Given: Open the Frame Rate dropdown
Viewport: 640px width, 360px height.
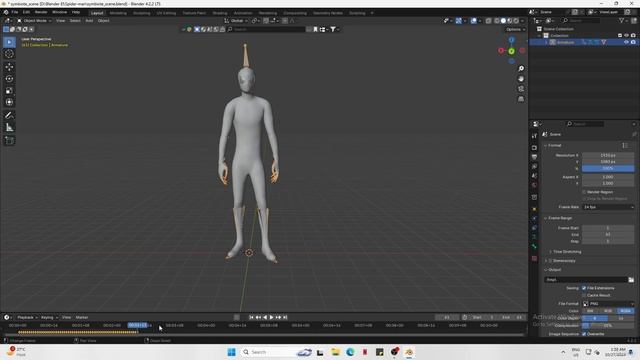Looking at the screenshot, I should pyautogui.click(x=608, y=207).
